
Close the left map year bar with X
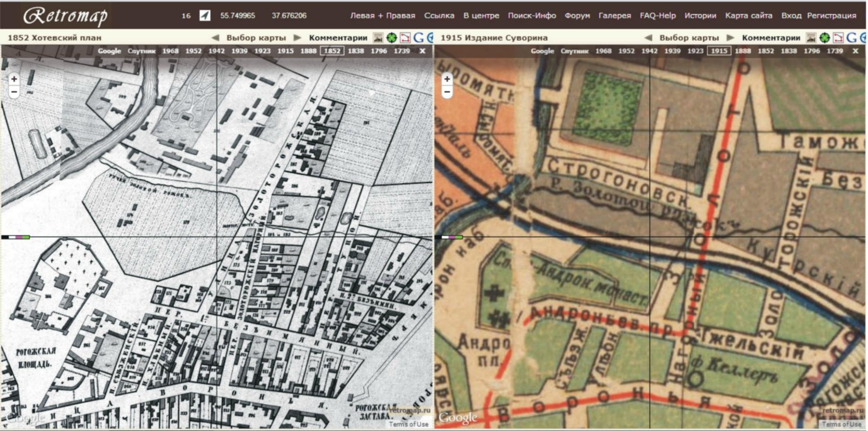(422, 51)
